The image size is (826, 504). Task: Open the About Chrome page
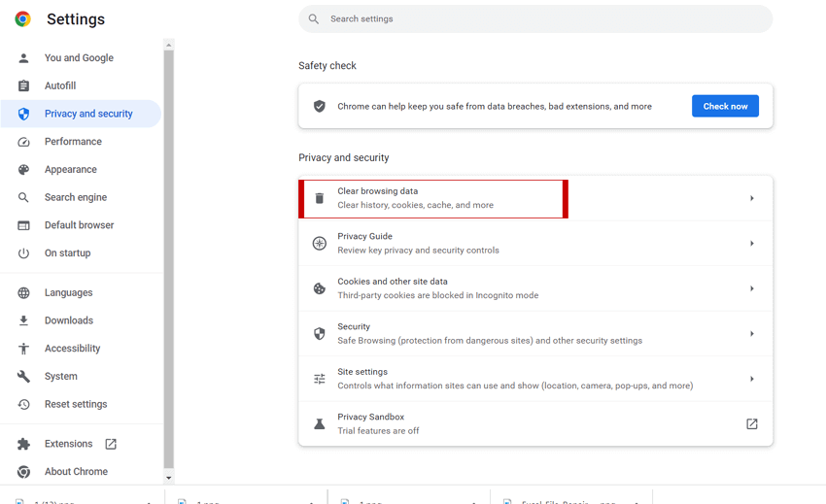tap(81, 472)
